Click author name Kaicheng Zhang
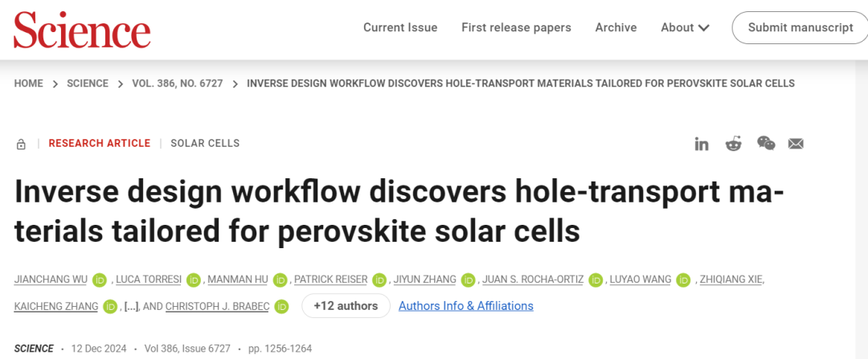 [56, 307]
